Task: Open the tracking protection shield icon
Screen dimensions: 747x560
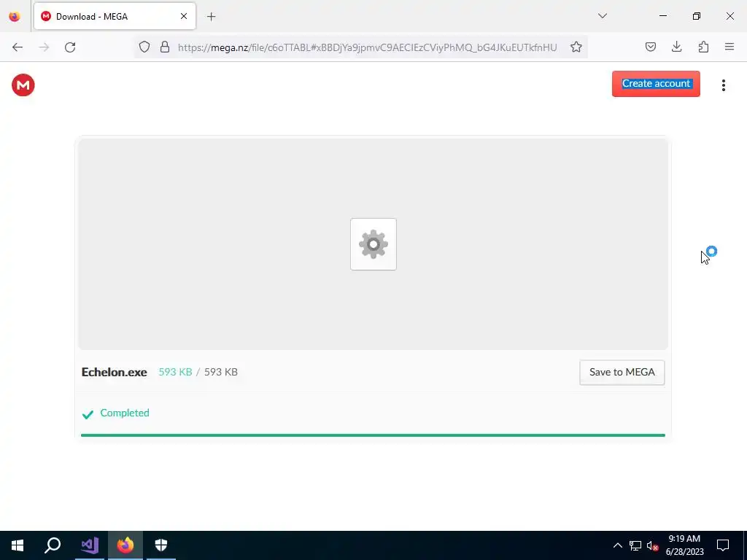Action: 144,47
